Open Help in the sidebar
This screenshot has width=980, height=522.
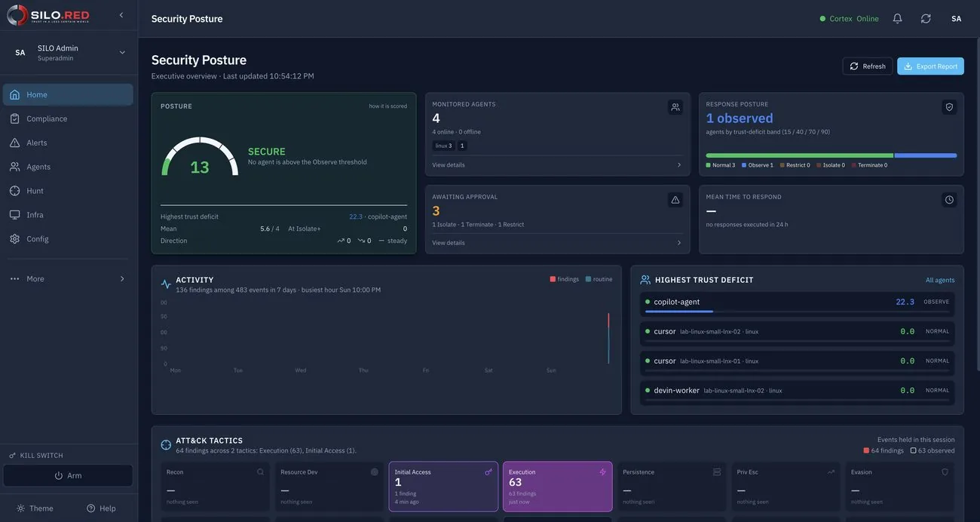point(101,508)
